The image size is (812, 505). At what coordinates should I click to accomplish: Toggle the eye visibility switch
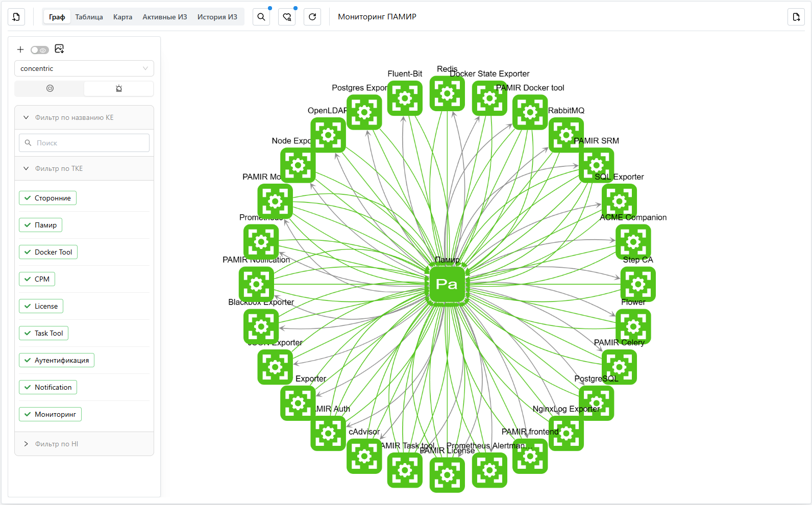click(40, 50)
